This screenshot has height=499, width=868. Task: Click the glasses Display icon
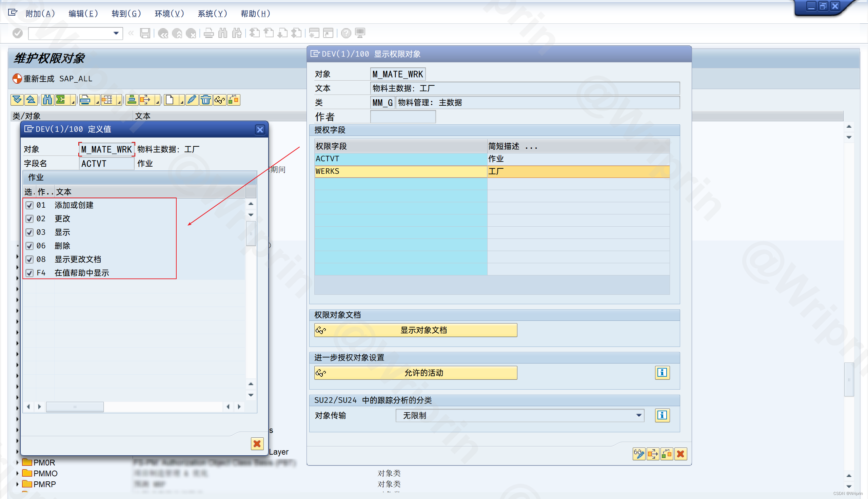(219, 100)
